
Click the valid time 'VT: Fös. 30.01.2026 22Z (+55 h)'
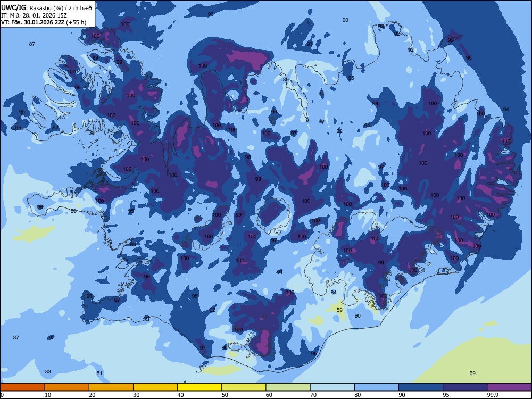coord(44,22)
